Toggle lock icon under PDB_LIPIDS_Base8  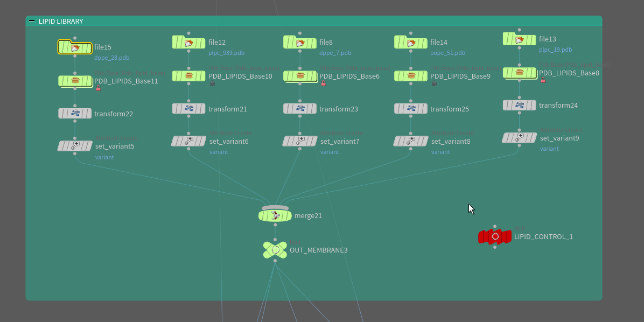(543, 80)
